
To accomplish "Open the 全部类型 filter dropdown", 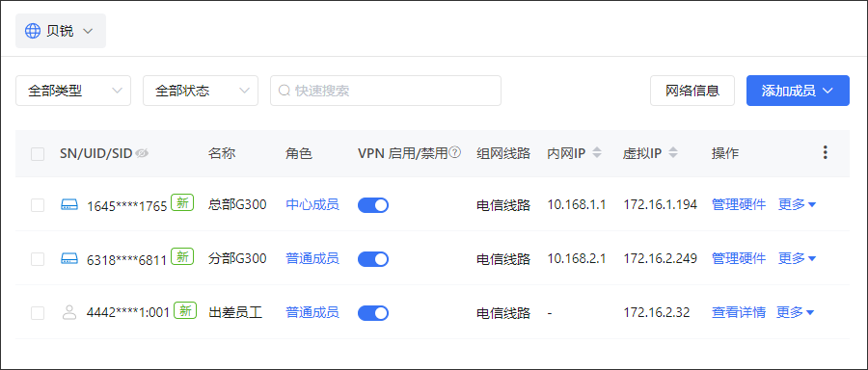I will pyautogui.click(x=73, y=91).
